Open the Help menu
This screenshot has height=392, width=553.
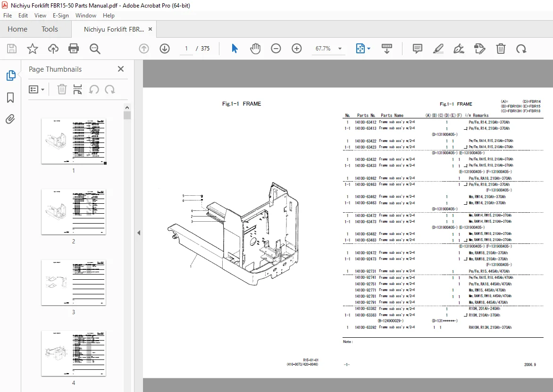(109, 16)
